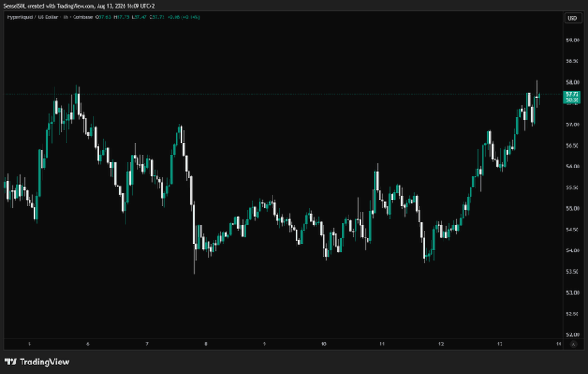The height and width of the screenshot is (374, 588).
Task: Click the 56.00 price axis label
Action: coord(572,167)
